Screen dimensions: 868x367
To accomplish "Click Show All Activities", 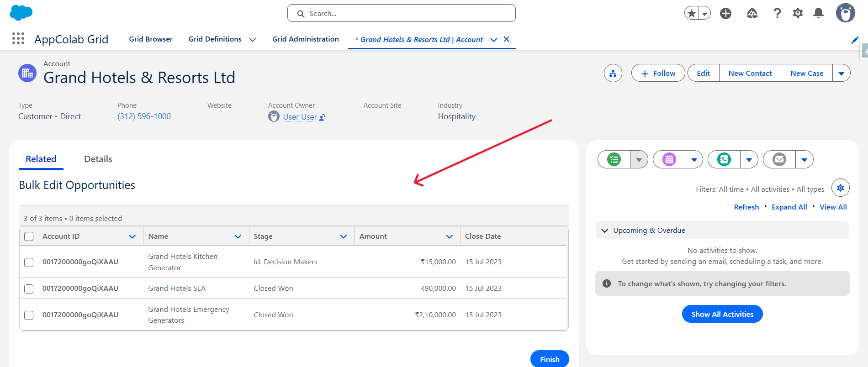I will [x=722, y=314].
